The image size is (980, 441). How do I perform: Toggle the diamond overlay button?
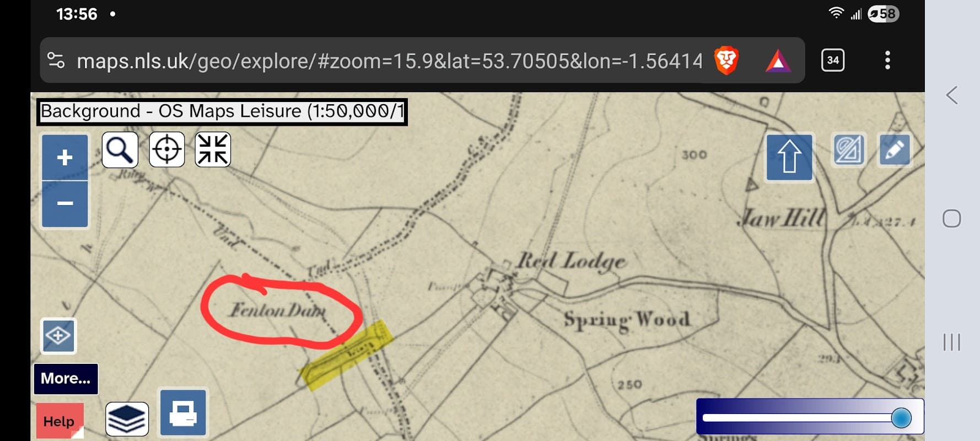pyautogui.click(x=58, y=336)
